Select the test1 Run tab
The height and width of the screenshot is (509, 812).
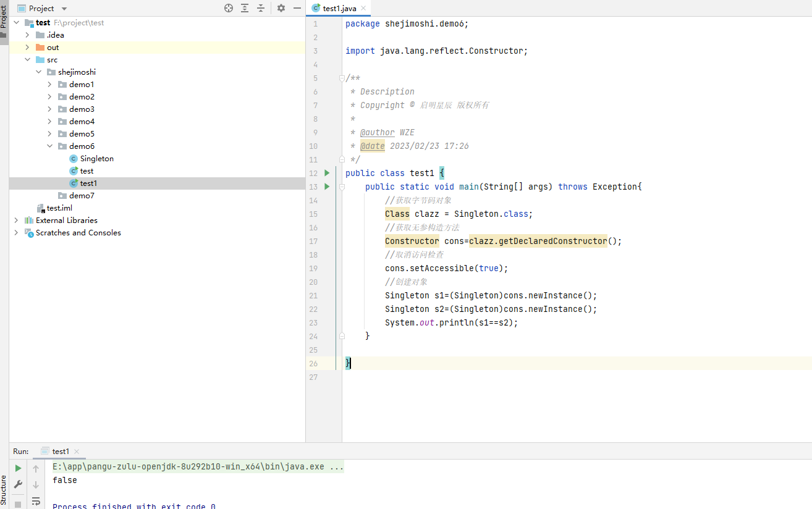click(x=60, y=452)
